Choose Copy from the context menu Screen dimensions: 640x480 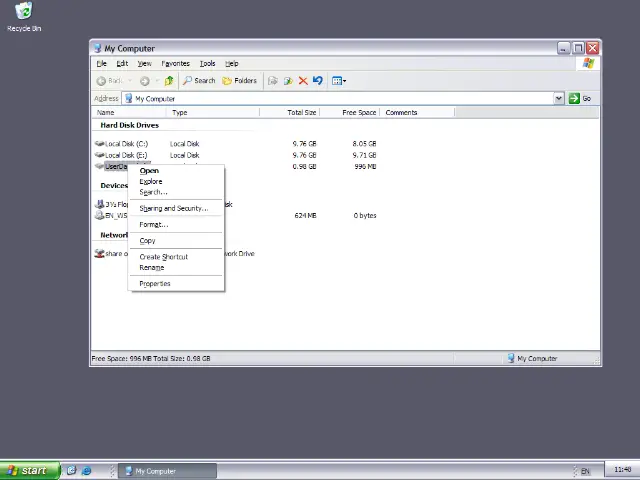[x=176, y=241]
